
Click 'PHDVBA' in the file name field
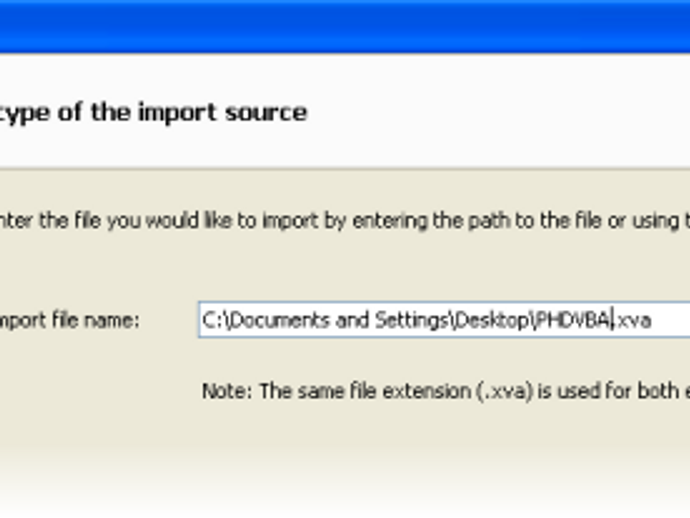(572, 320)
